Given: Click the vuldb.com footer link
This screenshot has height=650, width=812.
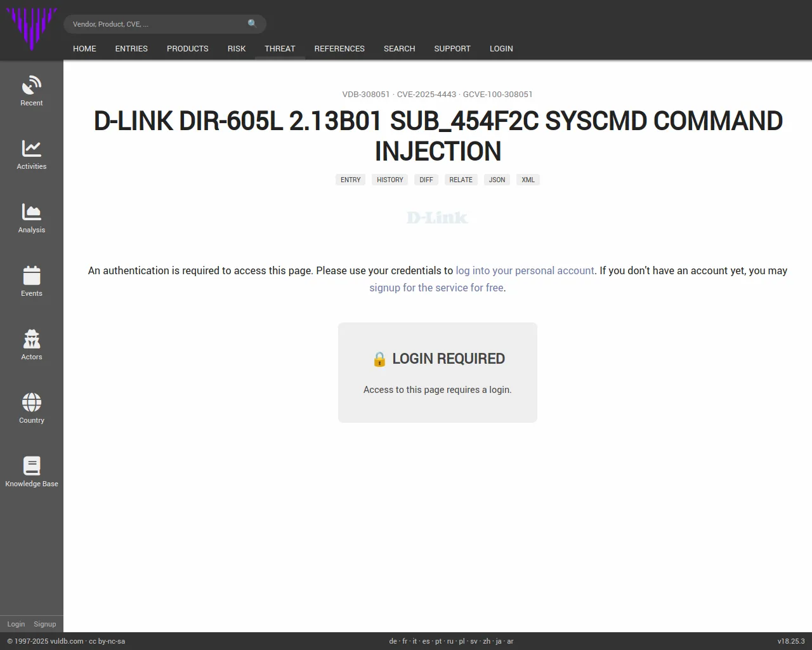Looking at the screenshot, I should pos(67,641).
